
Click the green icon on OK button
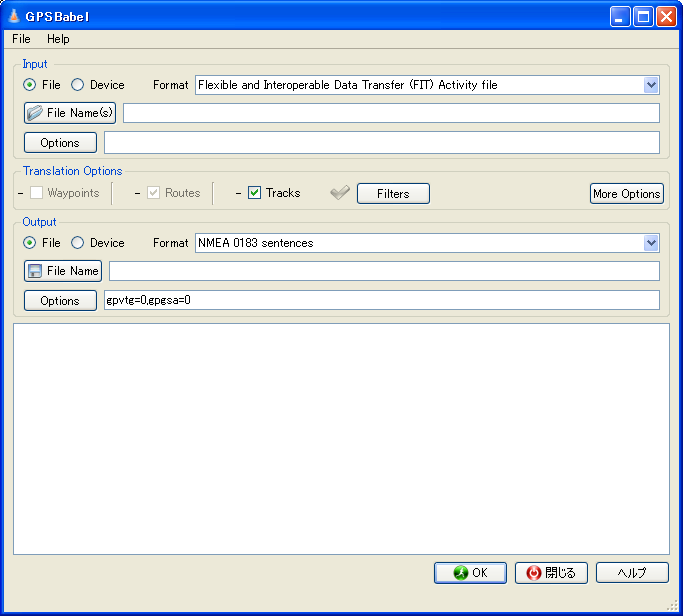pyautogui.click(x=461, y=573)
